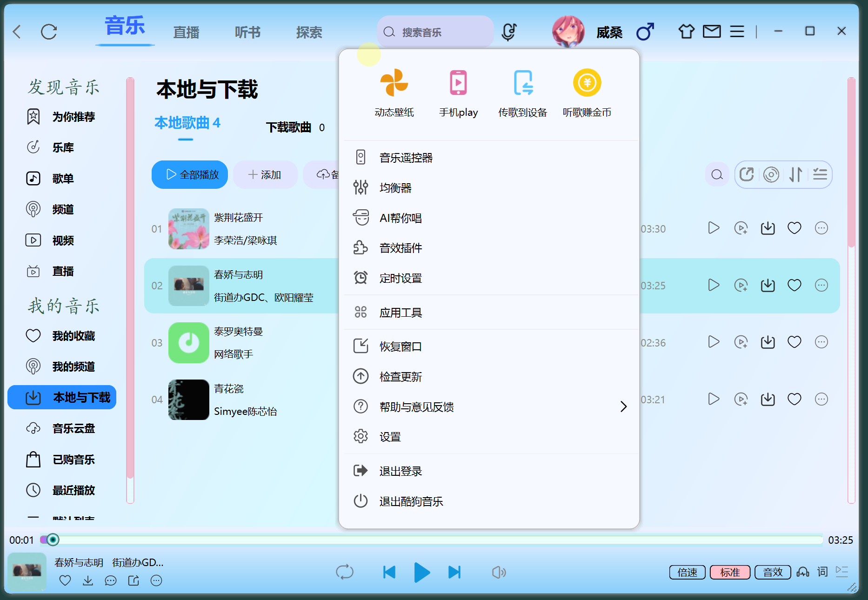Click the sort arrows icon in list toolbar
This screenshot has width=868, height=600.
tap(795, 174)
